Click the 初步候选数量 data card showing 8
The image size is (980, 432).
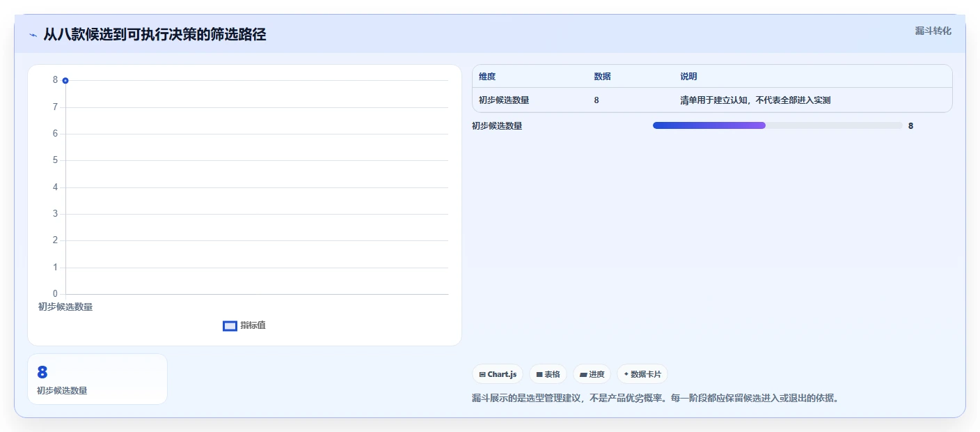97,379
